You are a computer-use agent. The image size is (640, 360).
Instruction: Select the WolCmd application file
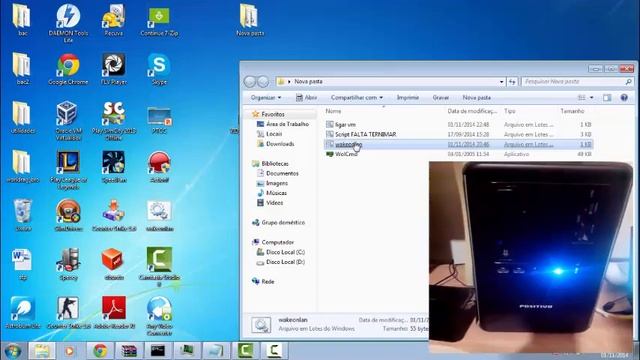[458, 154]
